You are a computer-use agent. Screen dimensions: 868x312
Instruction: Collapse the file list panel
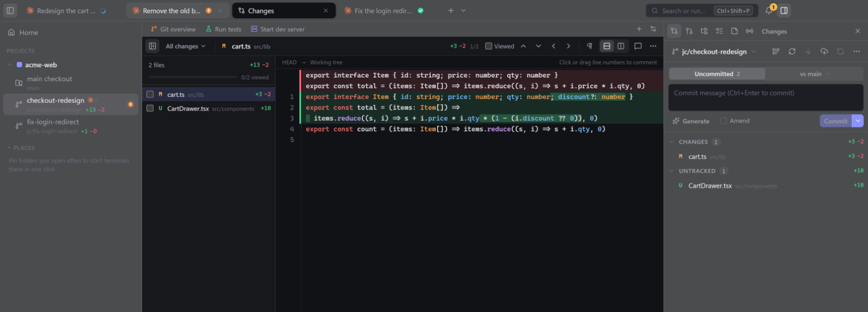click(152, 46)
